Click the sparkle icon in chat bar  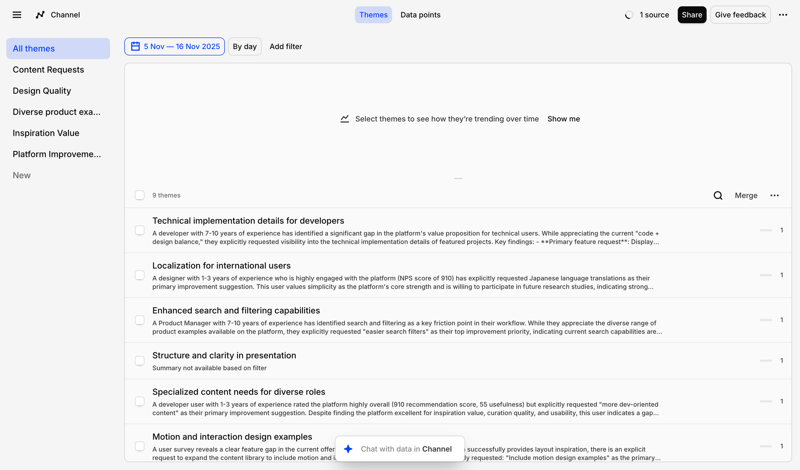click(x=348, y=449)
